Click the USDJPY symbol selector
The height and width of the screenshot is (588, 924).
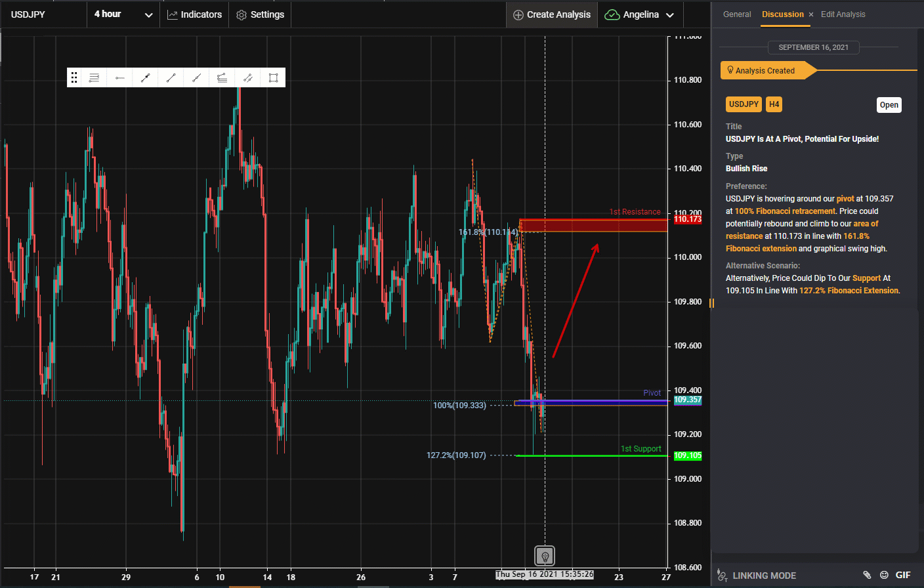point(28,14)
